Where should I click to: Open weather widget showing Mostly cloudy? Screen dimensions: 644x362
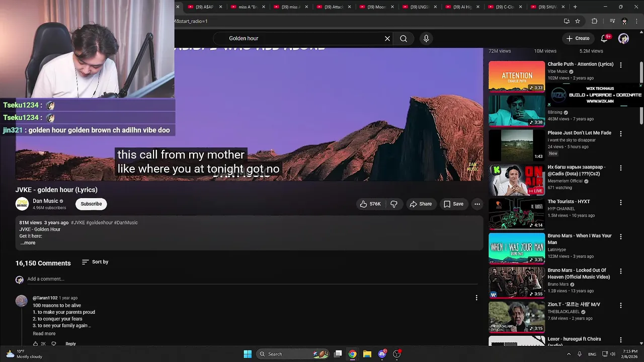[x=24, y=354]
